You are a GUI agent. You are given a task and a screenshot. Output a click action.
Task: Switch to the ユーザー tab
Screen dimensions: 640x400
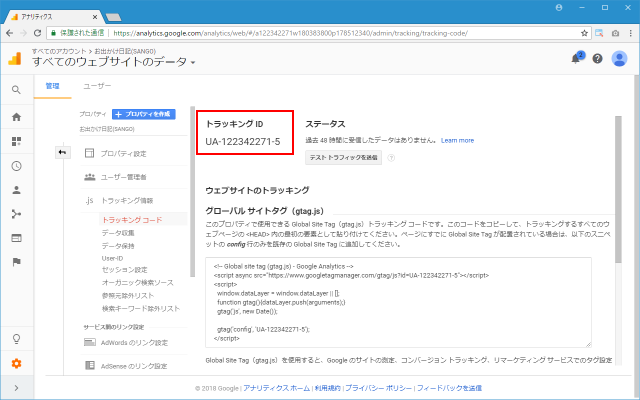click(97, 87)
